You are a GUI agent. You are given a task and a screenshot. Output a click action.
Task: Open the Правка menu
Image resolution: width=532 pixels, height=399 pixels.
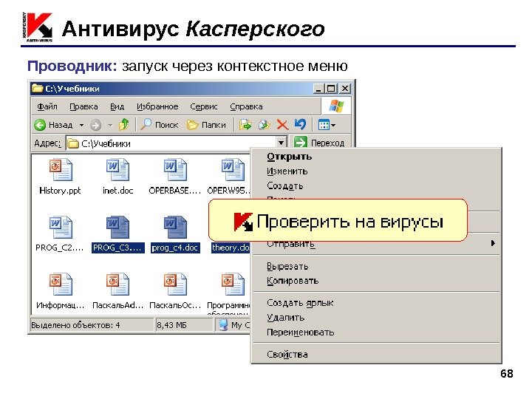[83, 106]
